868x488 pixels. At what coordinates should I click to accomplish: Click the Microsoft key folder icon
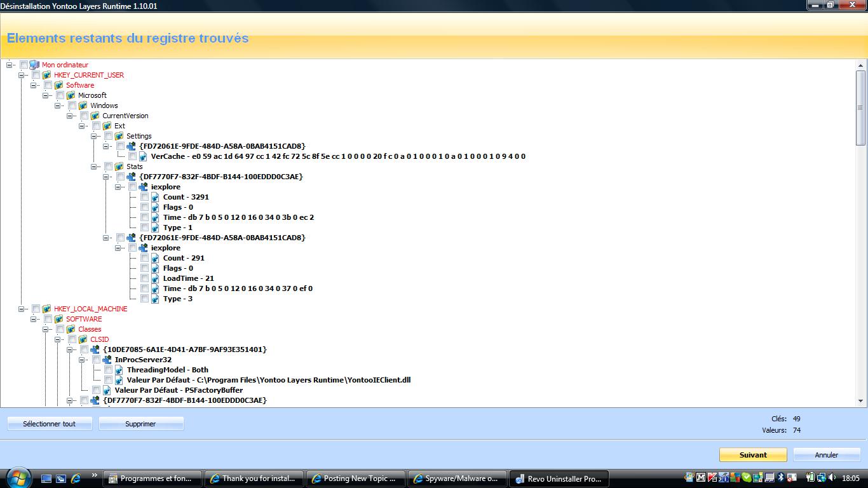(71, 95)
